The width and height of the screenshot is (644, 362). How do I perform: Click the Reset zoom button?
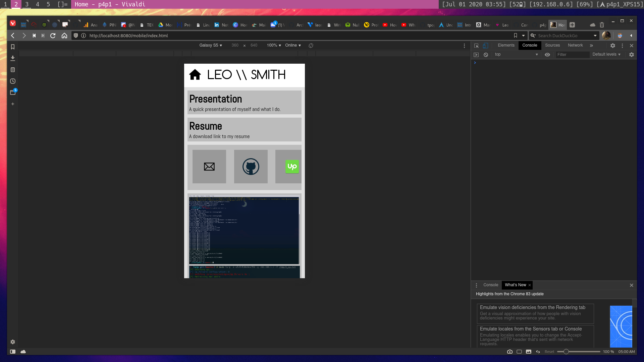pyautogui.click(x=549, y=352)
